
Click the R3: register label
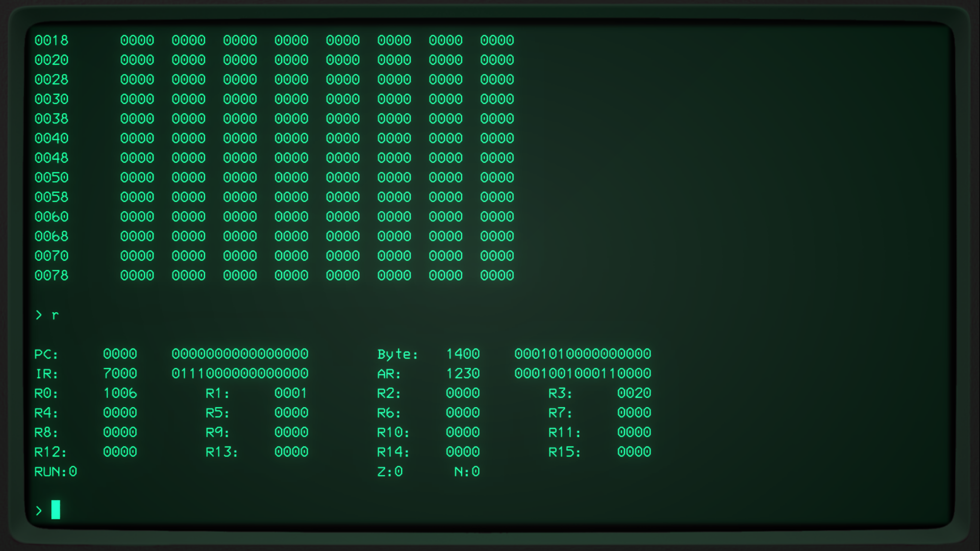click(x=561, y=393)
